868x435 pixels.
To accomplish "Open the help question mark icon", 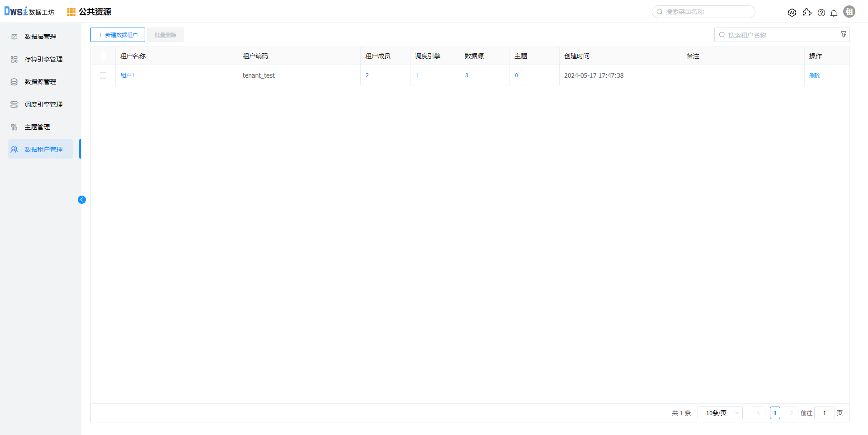I will coord(821,13).
